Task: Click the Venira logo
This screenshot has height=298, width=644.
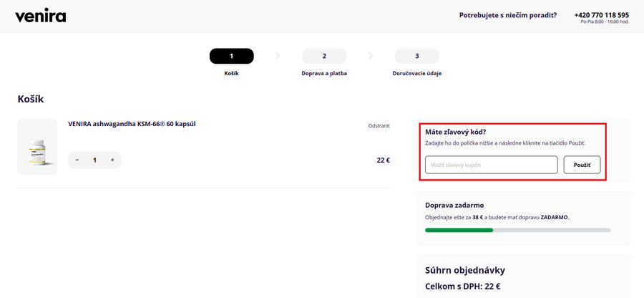Action: point(40,16)
